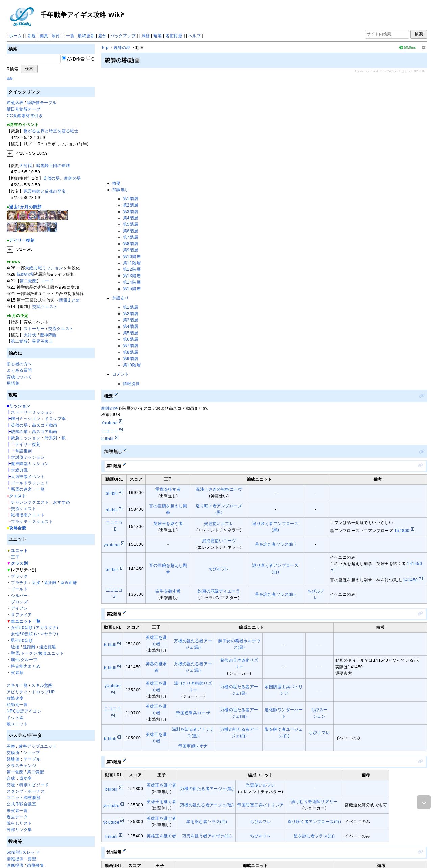This screenshot has height=868, width=434.
Task: Click the sidebar 検索 button
Action: point(29,69)
